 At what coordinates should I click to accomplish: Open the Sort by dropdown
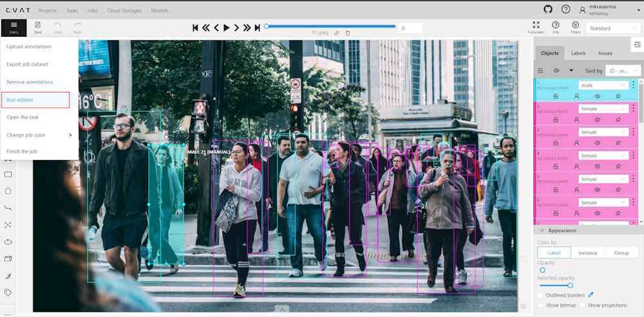(x=623, y=71)
